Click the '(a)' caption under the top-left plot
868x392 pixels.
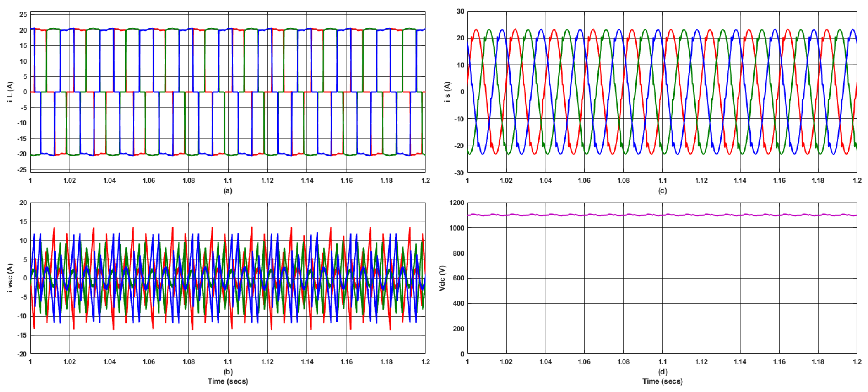228,191
